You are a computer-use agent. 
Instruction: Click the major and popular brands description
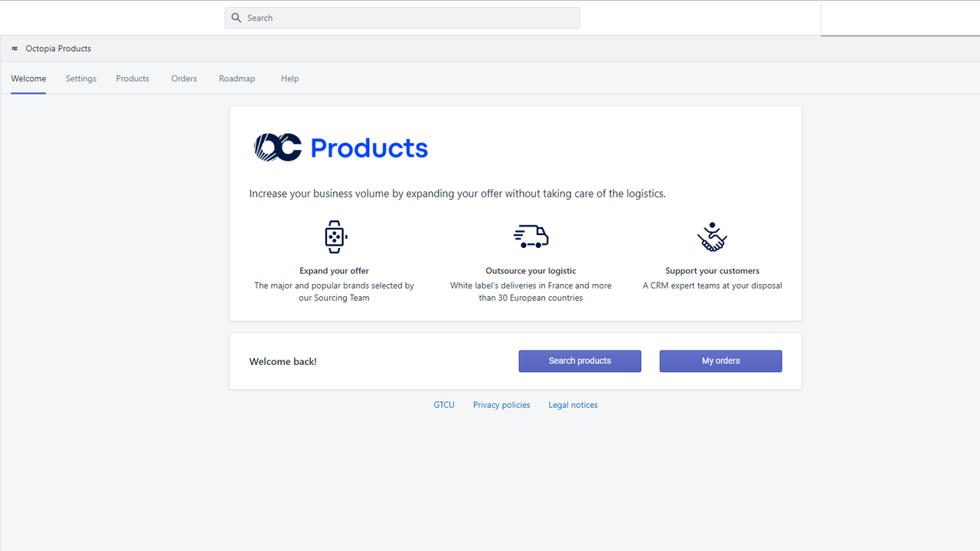[335, 292]
